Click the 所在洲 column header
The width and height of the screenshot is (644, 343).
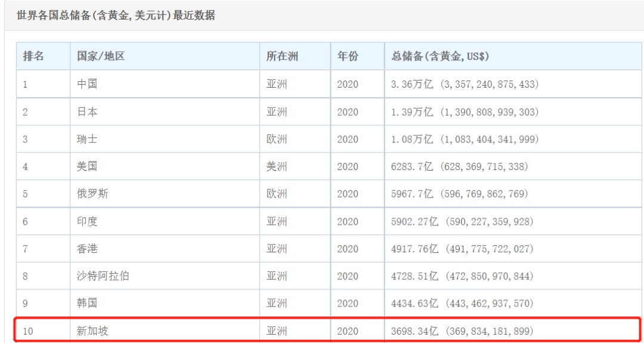pyautogui.click(x=295, y=56)
